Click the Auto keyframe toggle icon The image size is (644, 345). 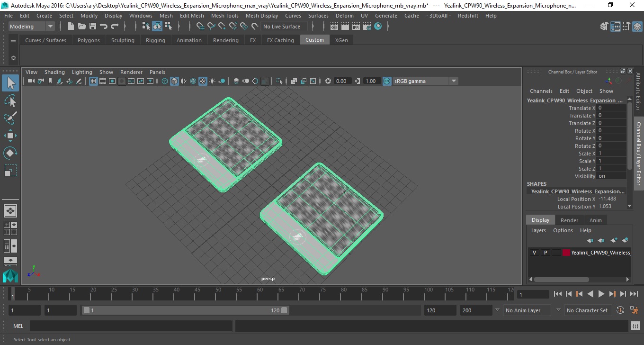620,310
